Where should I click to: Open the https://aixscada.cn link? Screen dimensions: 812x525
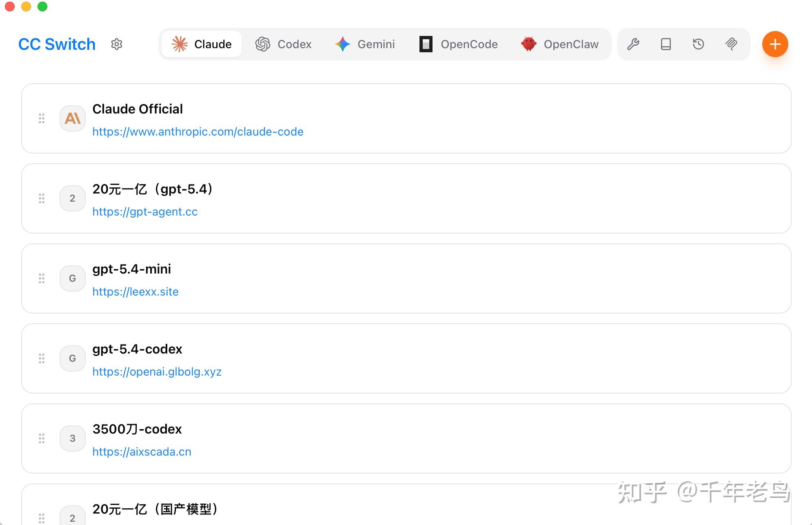(x=142, y=452)
